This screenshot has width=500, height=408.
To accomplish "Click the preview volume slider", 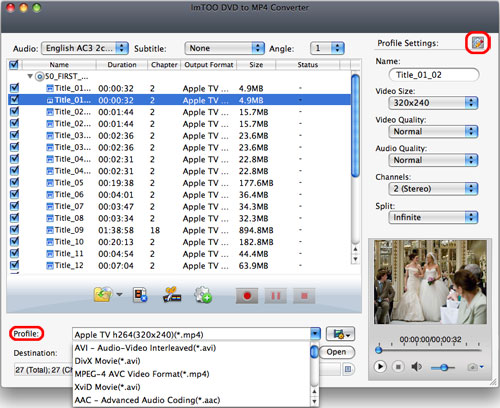I will coord(443,368).
